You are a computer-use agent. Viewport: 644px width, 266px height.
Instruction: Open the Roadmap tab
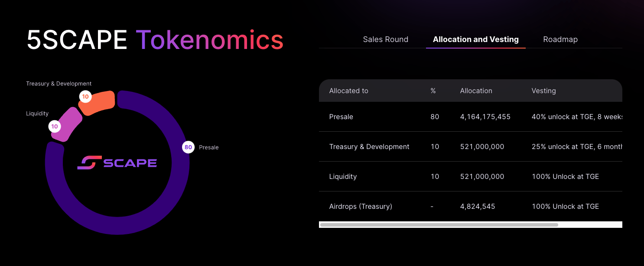click(560, 39)
